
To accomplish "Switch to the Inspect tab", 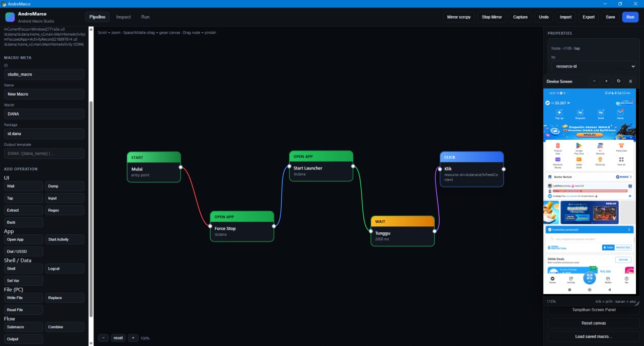I will [123, 17].
